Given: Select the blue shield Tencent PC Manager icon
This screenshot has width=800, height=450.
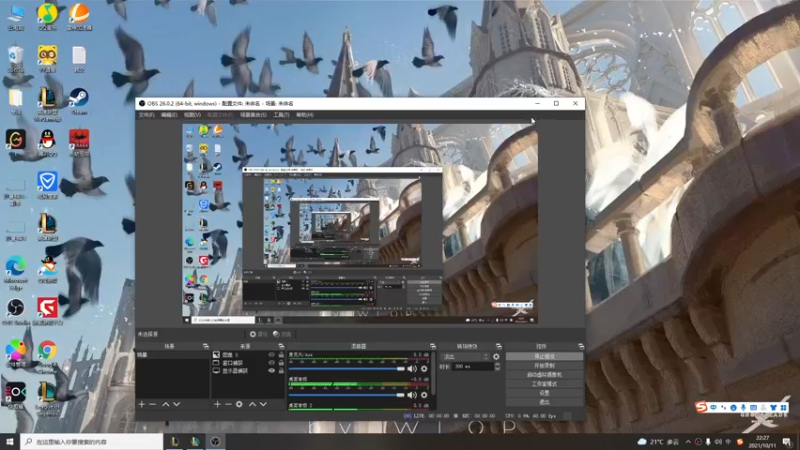Looking at the screenshot, I should coord(47,185).
